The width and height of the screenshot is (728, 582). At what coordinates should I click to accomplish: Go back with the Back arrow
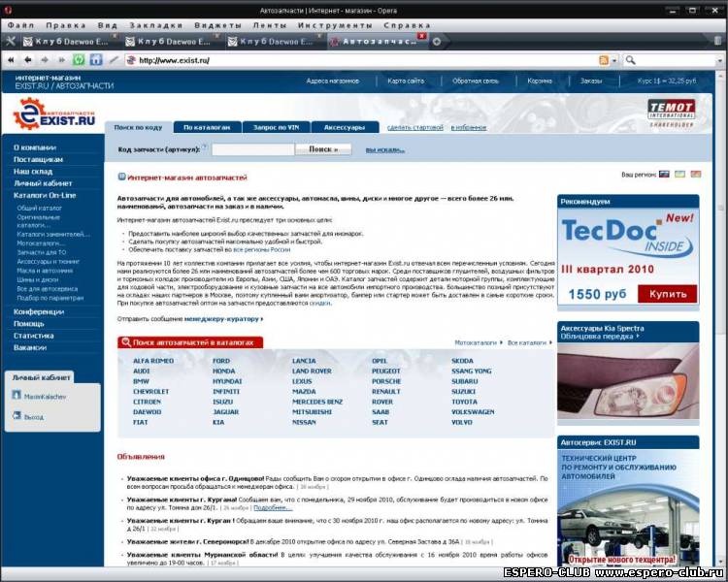pos(28,60)
